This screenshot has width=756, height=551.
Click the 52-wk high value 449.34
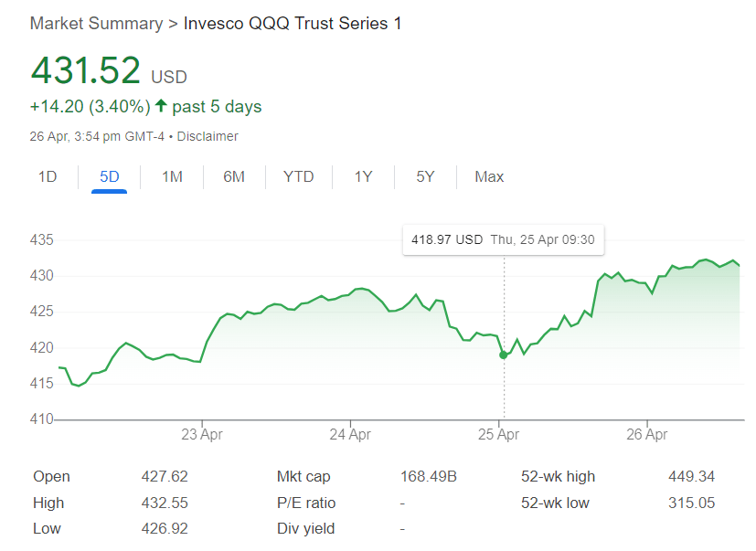pyautogui.click(x=691, y=476)
